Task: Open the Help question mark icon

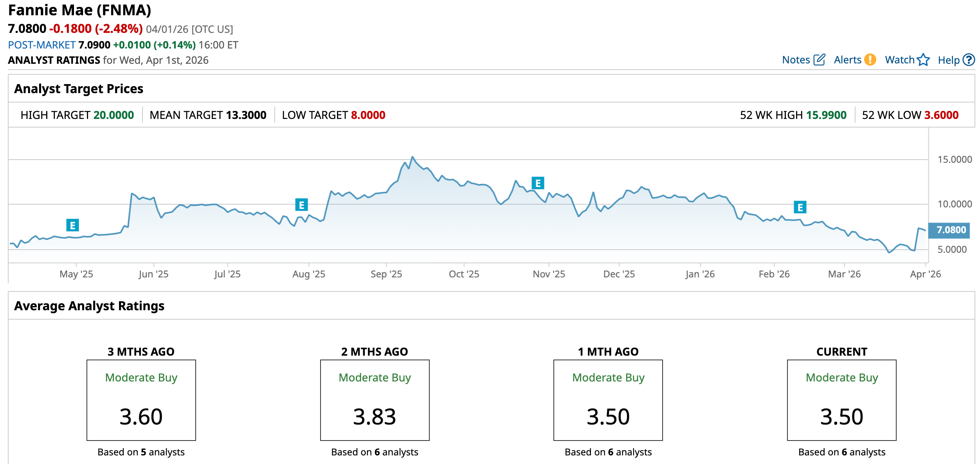Action: coord(969,60)
